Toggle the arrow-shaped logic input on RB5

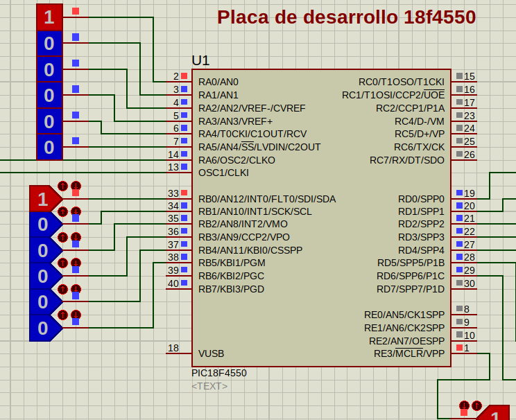[x=45, y=328]
